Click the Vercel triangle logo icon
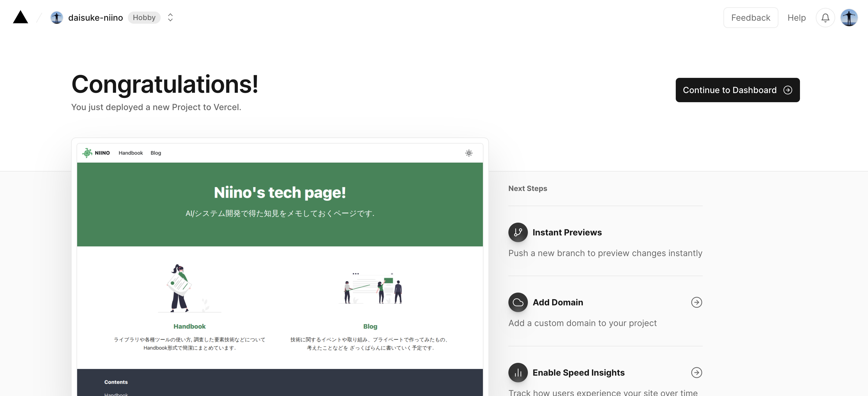Viewport: 868px width, 396px height. pyautogui.click(x=20, y=17)
